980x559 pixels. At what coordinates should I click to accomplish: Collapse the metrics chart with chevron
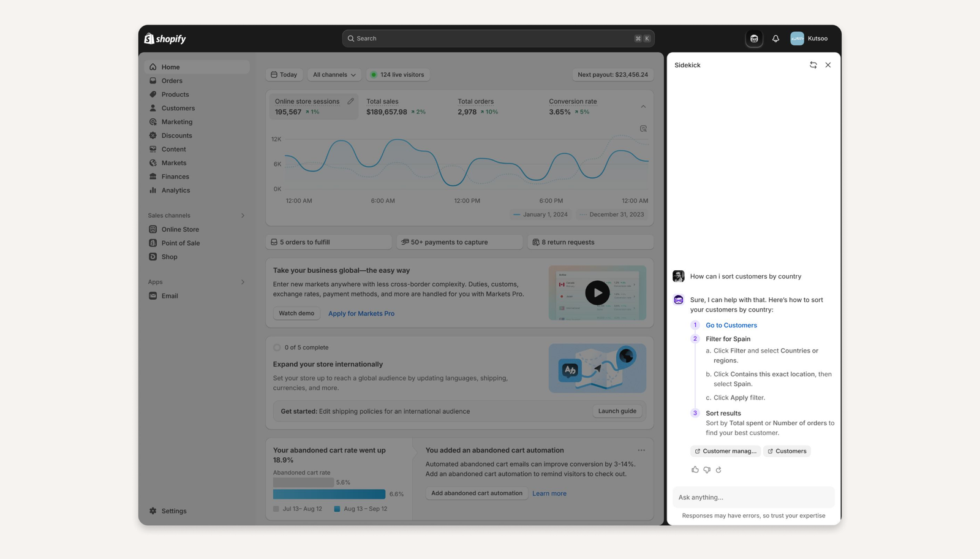pos(643,107)
